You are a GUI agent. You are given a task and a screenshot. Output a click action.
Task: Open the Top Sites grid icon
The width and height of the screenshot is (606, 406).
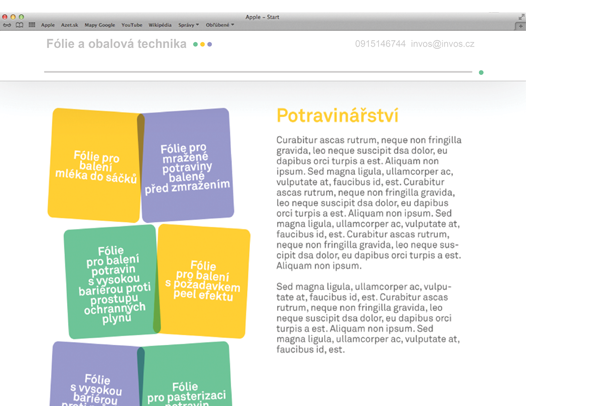tap(31, 24)
